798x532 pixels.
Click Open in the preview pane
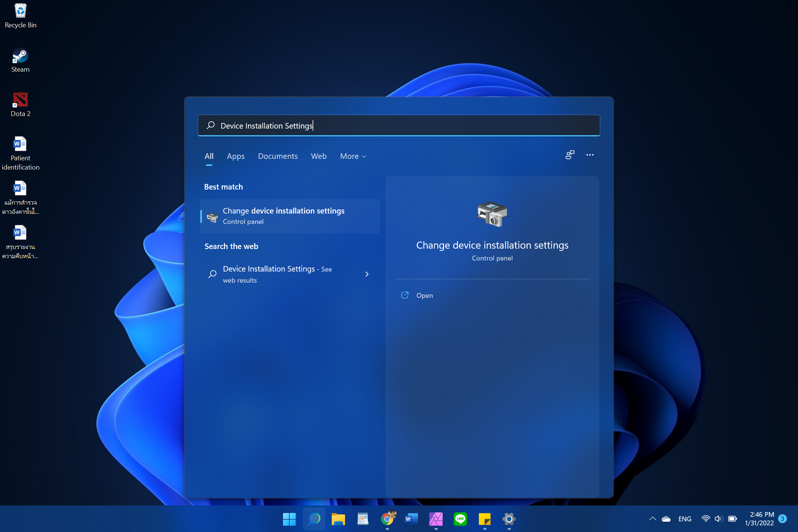click(424, 296)
